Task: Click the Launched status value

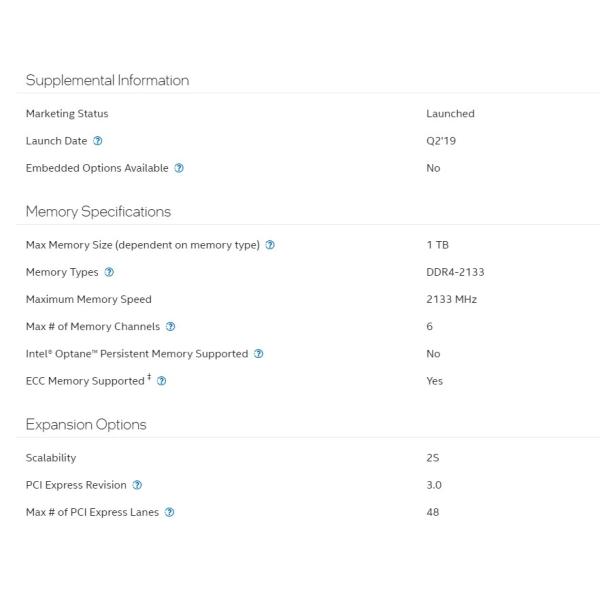Action: [450, 114]
